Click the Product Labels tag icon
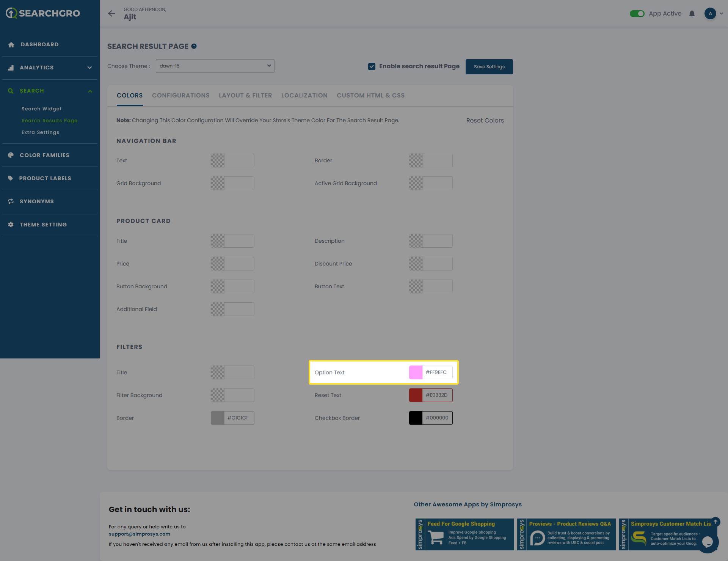The width and height of the screenshot is (728, 561). (x=11, y=178)
